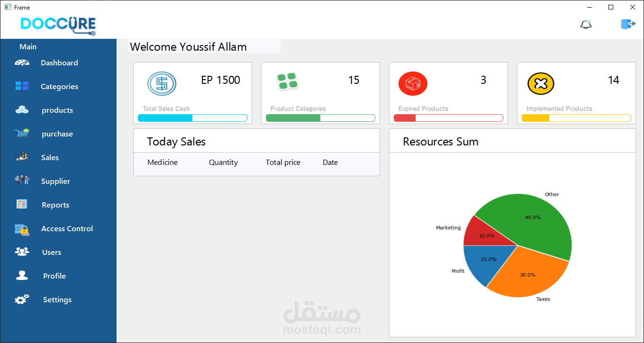644x343 pixels.
Task: Open the Sales menu item
Action: click(50, 158)
